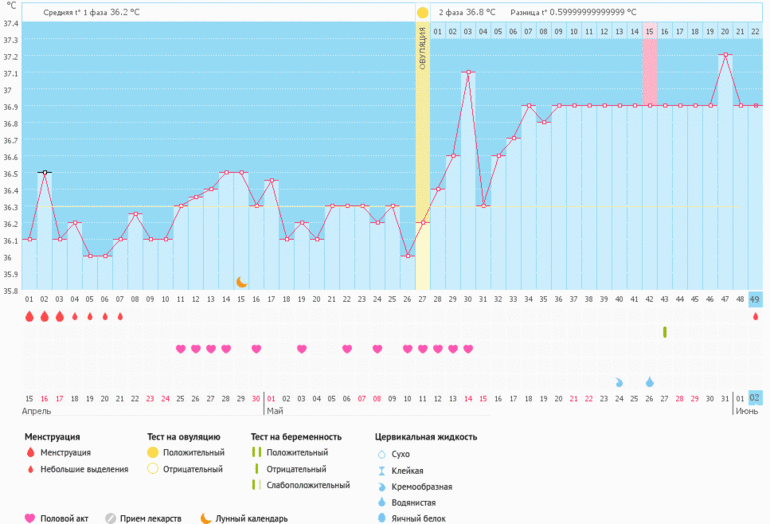Click the Положительный ovulation test legend circle

(x=153, y=452)
